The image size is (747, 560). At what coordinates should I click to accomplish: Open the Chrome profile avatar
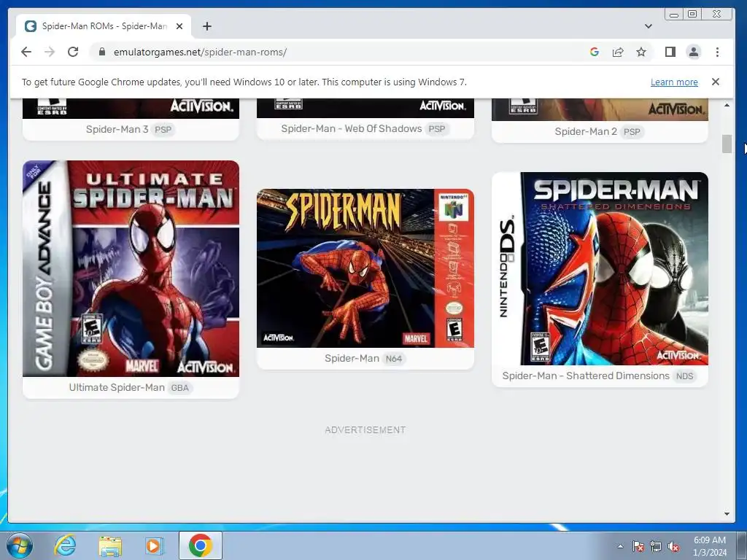(694, 52)
